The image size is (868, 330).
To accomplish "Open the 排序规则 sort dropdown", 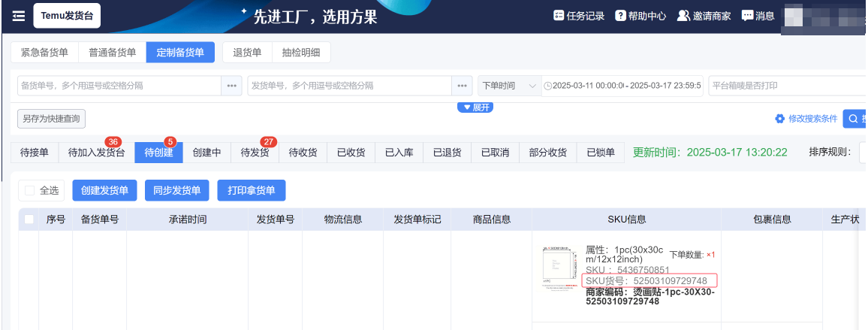I will pos(862,153).
